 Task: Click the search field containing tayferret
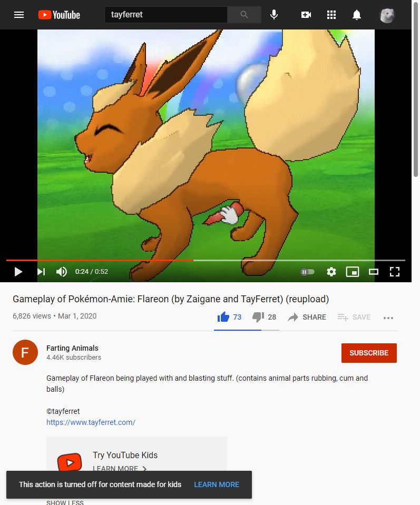point(166,15)
